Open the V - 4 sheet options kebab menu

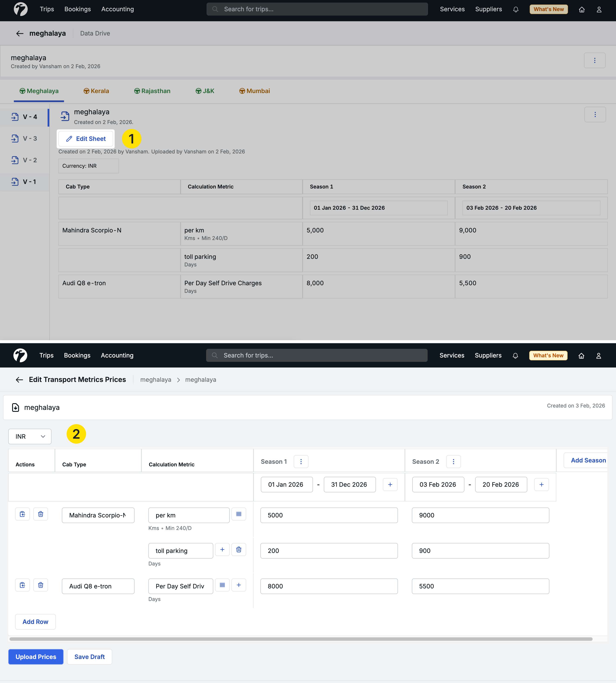tap(595, 114)
